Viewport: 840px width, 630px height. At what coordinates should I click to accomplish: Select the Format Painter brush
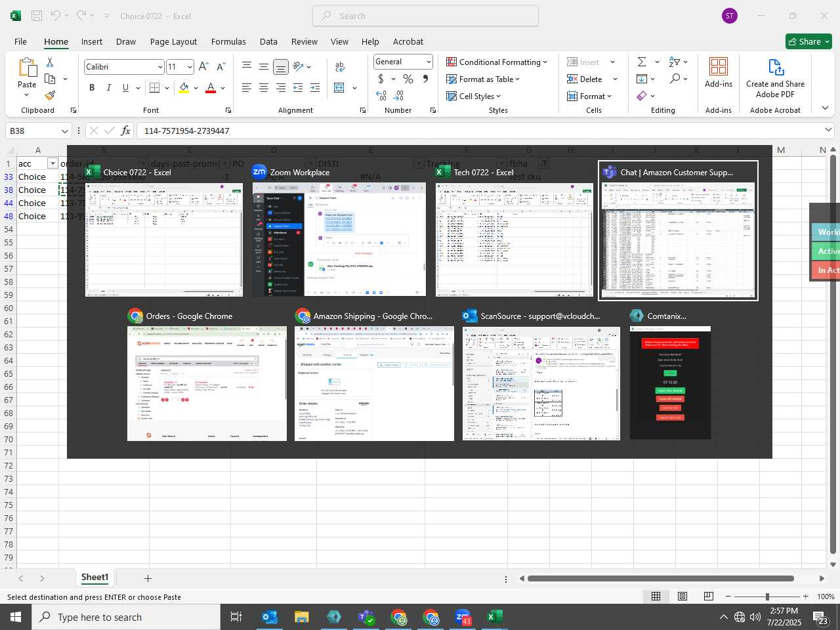(x=50, y=96)
